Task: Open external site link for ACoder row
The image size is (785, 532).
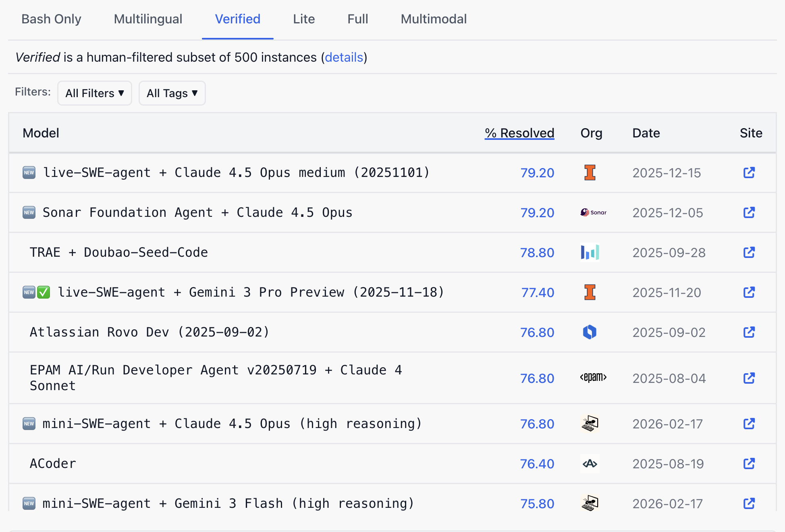Action: click(749, 463)
